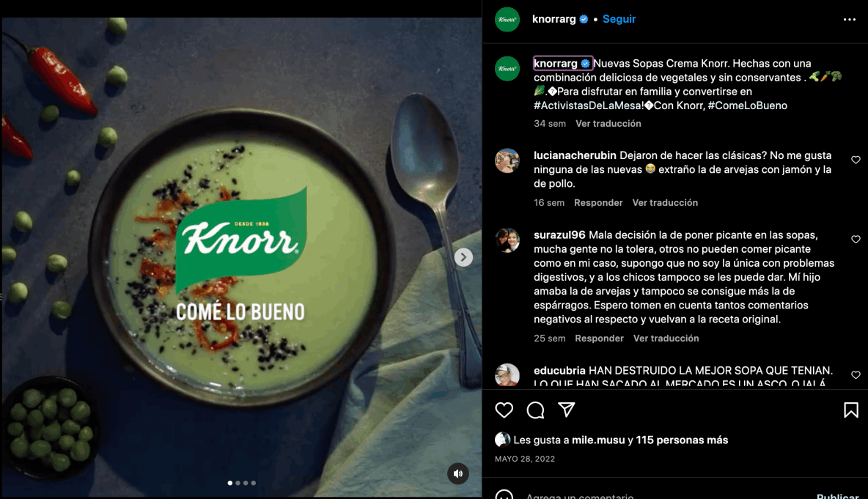
Task: Open the #ComeLoBueno hashtag link
Action: tap(747, 105)
